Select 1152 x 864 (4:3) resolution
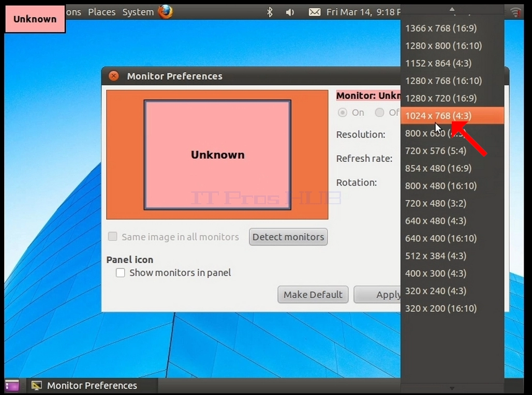This screenshot has width=532, height=395. click(x=452, y=64)
